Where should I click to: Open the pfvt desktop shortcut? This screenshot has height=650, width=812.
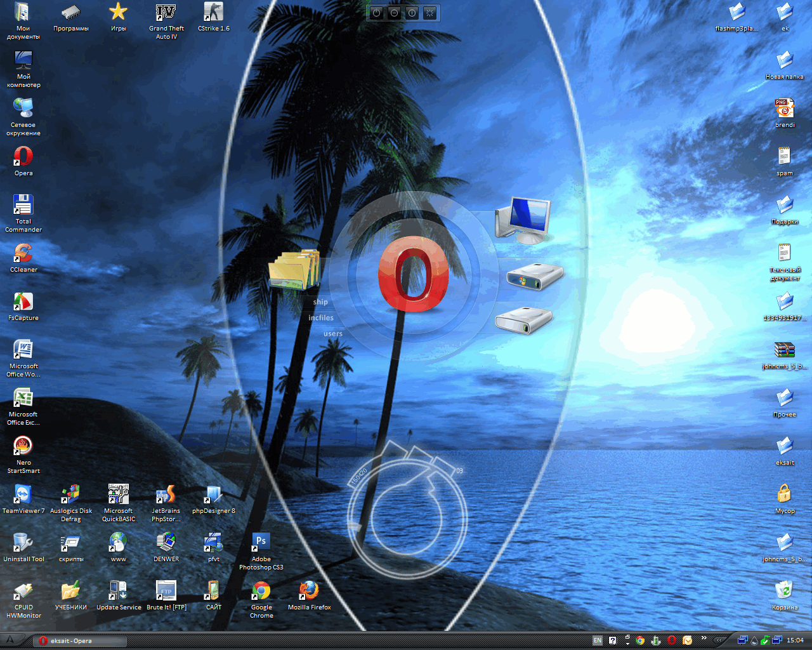pyautogui.click(x=214, y=547)
